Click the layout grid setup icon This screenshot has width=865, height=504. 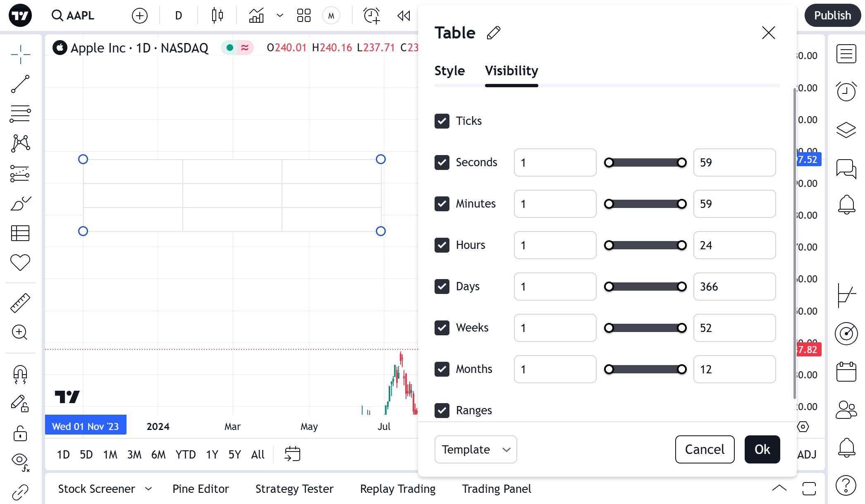(x=303, y=16)
